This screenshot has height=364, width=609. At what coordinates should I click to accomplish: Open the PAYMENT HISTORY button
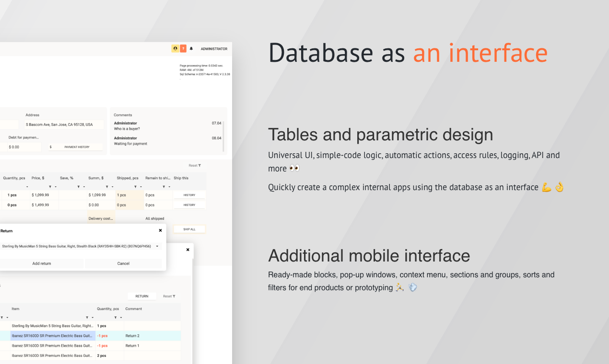[77, 147]
